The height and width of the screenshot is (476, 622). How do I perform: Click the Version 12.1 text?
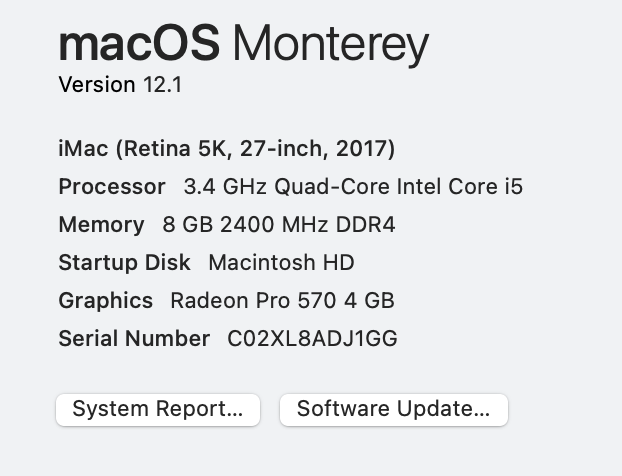click(120, 85)
